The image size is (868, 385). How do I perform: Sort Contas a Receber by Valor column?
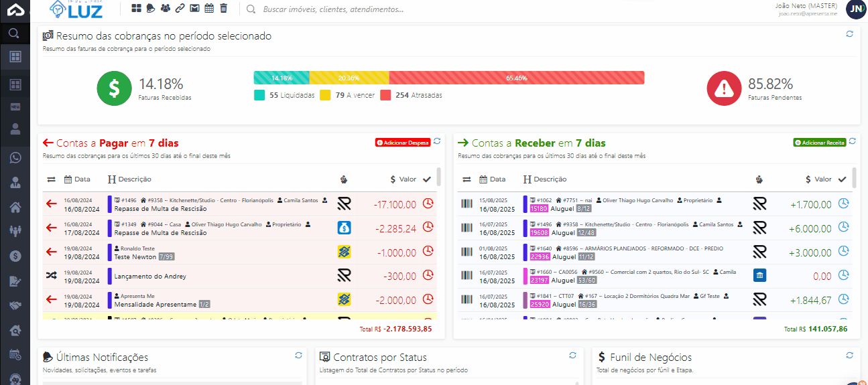click(x=818, y=179)
